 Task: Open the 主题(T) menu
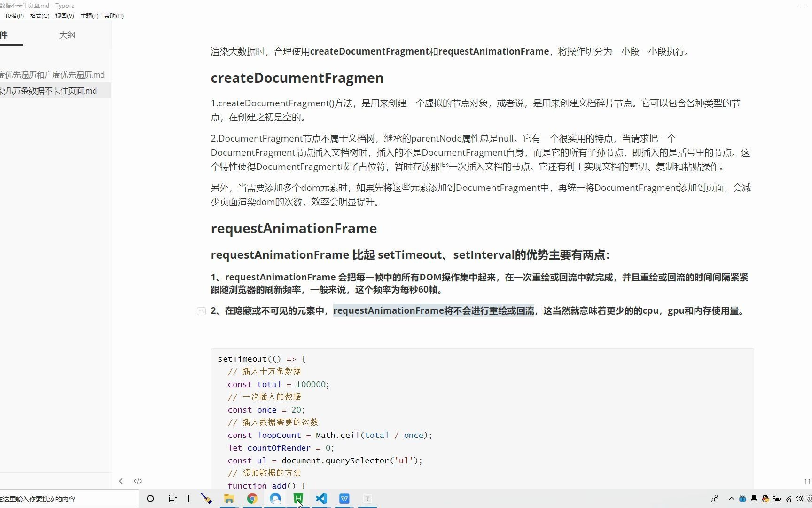click(x=89, y=16)
